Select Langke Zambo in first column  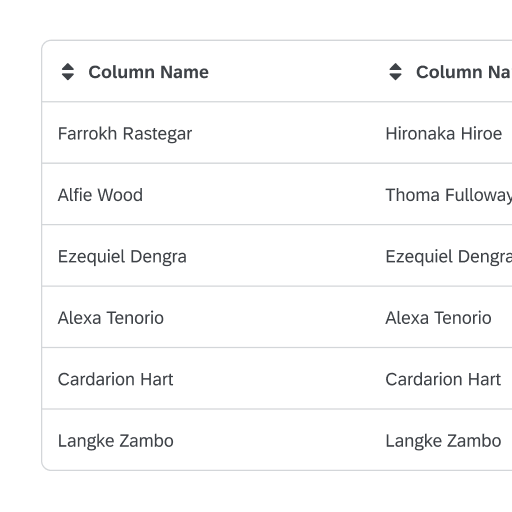pyautogui.click(x=115, y=441)
